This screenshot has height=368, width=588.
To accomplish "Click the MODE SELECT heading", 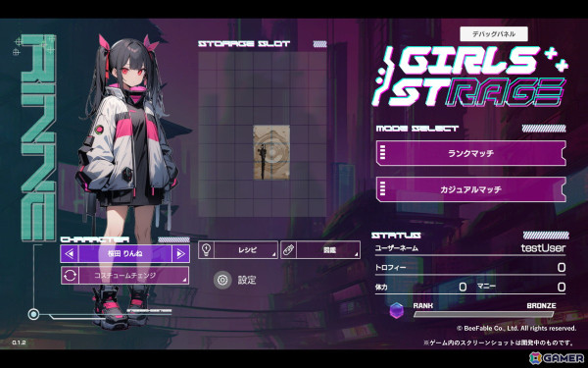I will tap(417, 129).
